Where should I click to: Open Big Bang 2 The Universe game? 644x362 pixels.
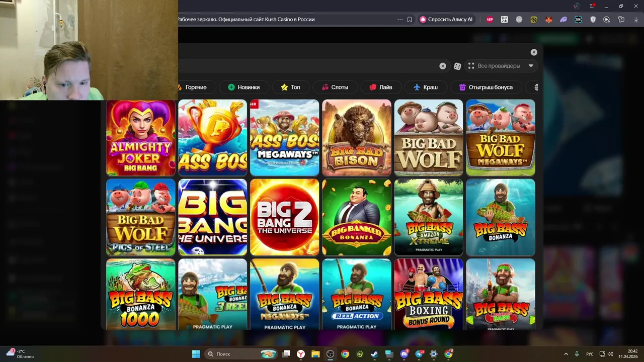pos(285,217)
